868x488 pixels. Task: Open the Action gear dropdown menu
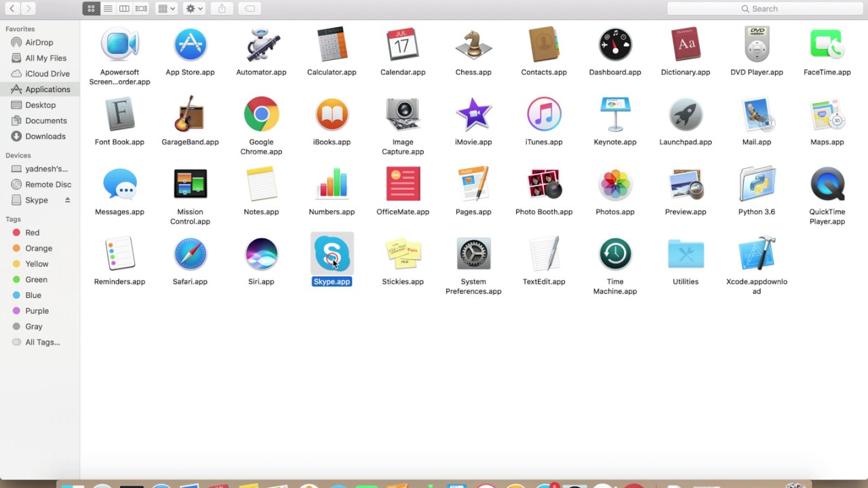[194, 8]
